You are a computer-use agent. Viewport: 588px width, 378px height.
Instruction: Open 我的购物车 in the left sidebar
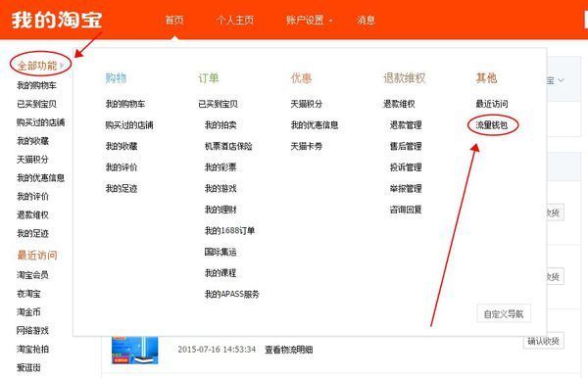(x=36, y=85)
